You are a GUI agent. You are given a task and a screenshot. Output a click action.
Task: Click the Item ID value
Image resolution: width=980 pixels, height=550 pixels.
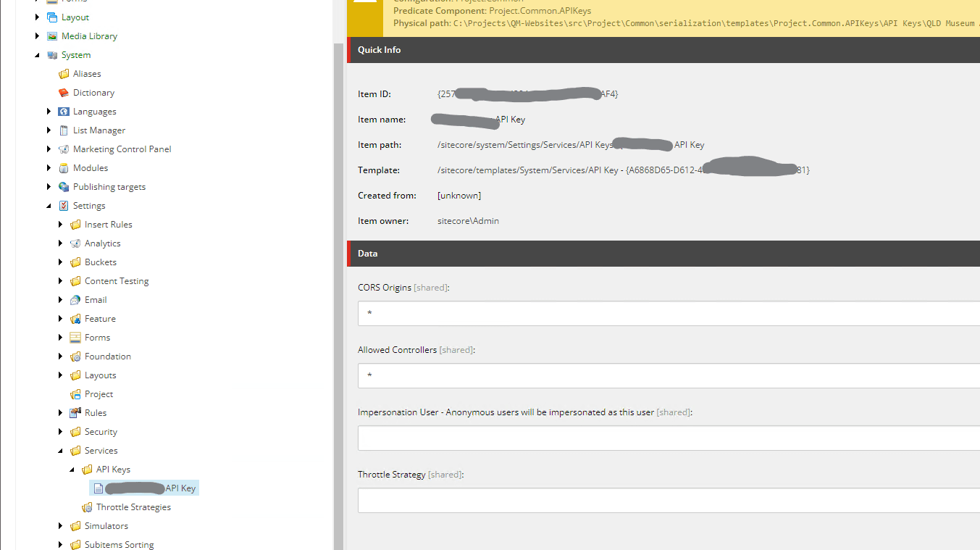pos(528,94)
